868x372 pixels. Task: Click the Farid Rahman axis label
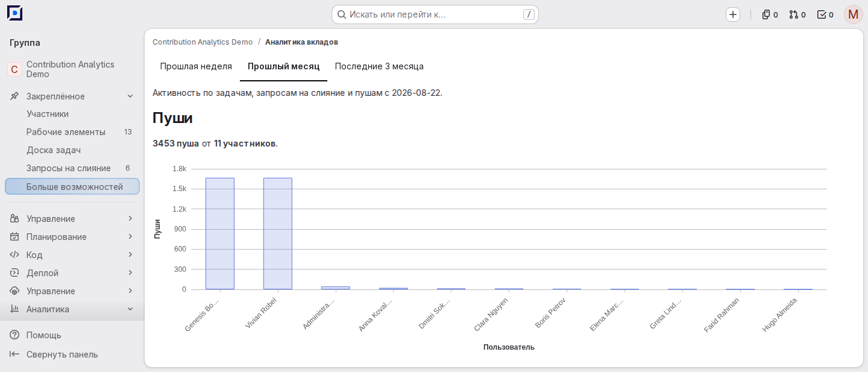point(722,315)
